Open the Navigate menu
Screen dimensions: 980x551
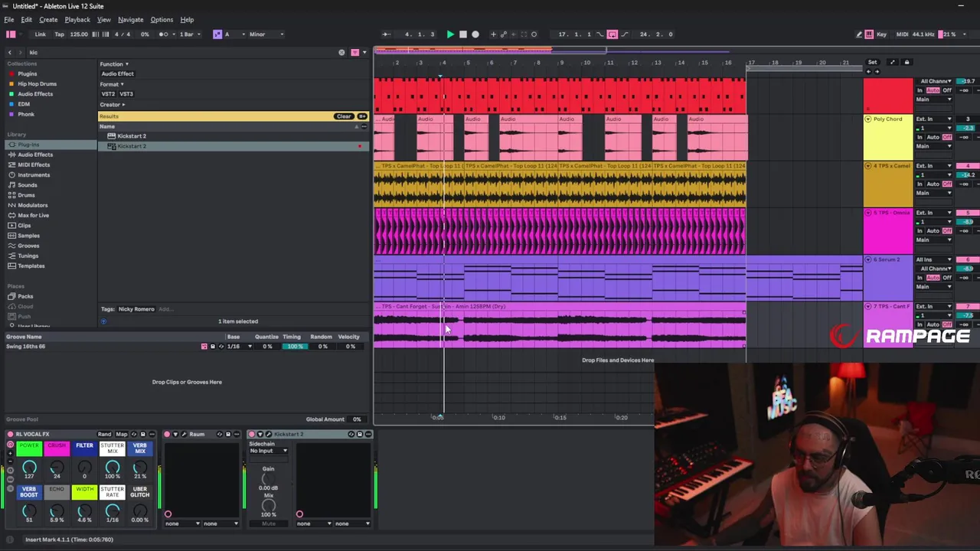pyautogui.click(x=130, y=19)
